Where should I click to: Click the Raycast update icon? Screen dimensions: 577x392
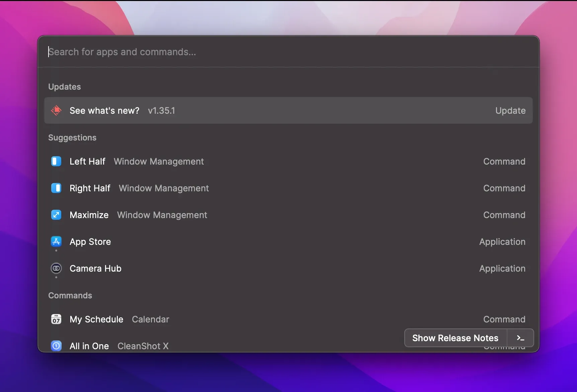point(56,110)
